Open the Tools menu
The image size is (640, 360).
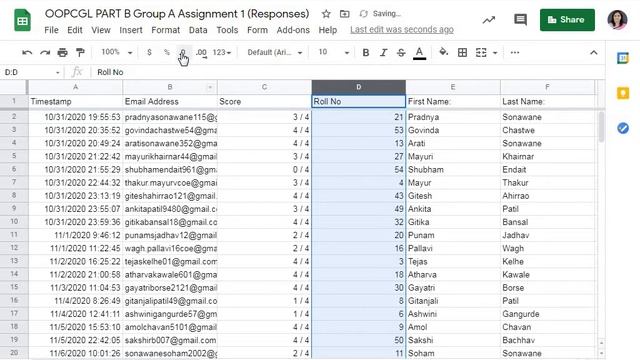(227, 30)
